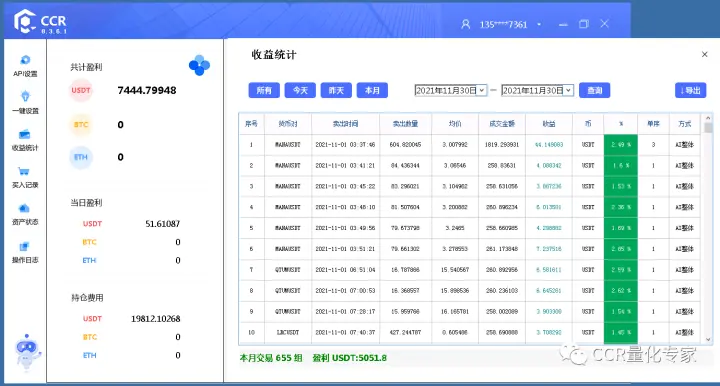Click 盈利 USDT:5051.8 summary text

349,358
